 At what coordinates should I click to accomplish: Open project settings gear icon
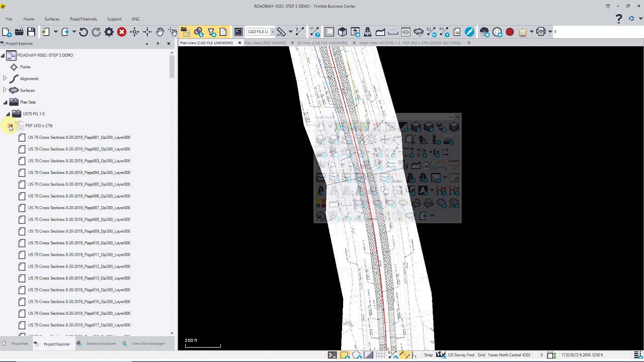[109, 32]
